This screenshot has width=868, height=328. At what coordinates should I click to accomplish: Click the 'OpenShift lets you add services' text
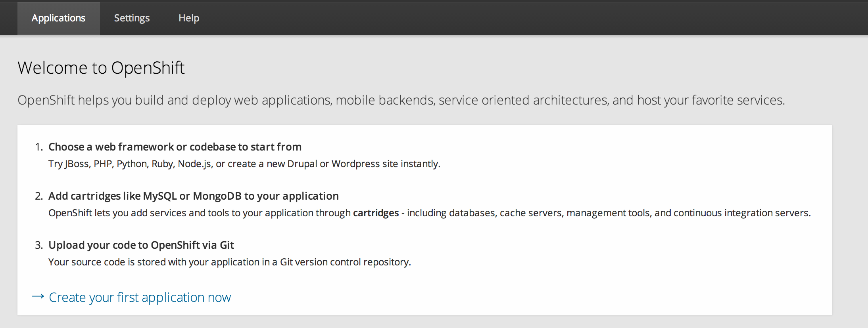pyautogui.click(x=198, y=213)
